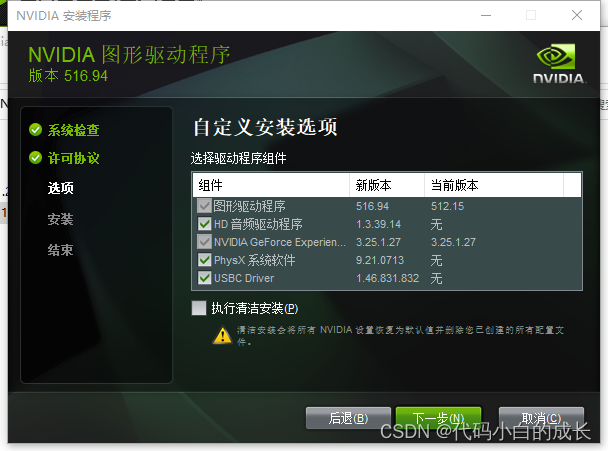
Task: Click the 9.21.0713 version cell
Action: 380,260
